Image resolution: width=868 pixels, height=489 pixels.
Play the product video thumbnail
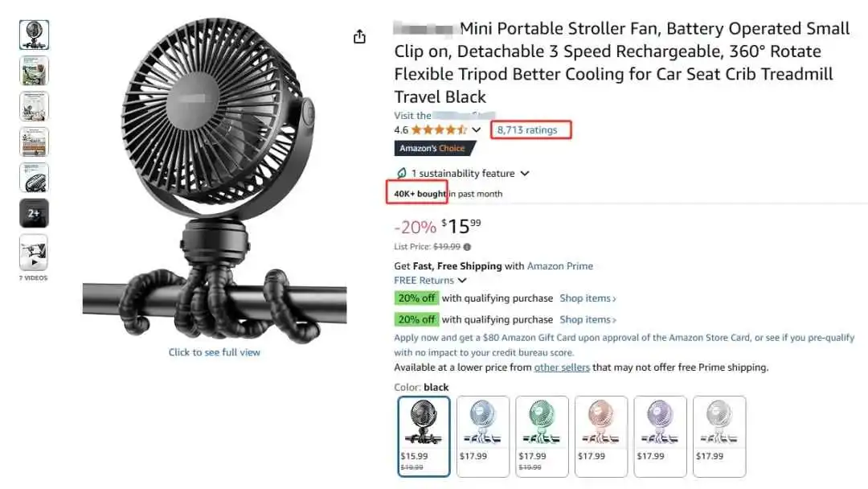34,253
